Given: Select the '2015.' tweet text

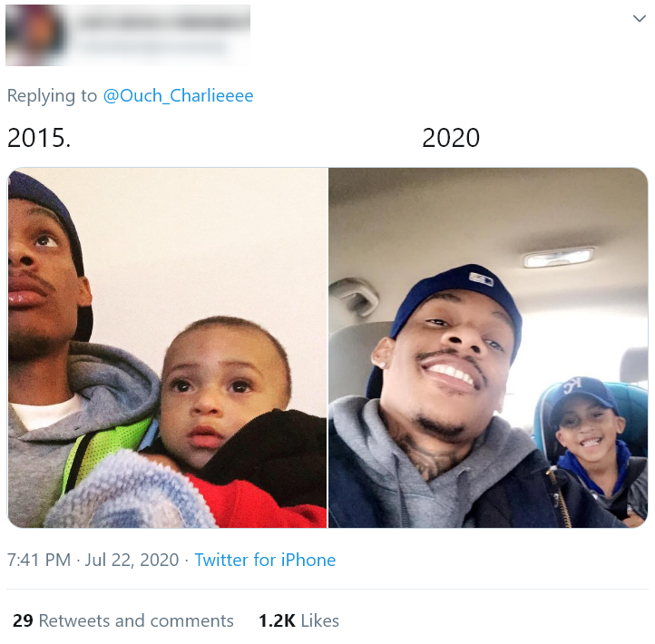Looking at the screenshot, I should pyautogui.click(x=39, y=138).
